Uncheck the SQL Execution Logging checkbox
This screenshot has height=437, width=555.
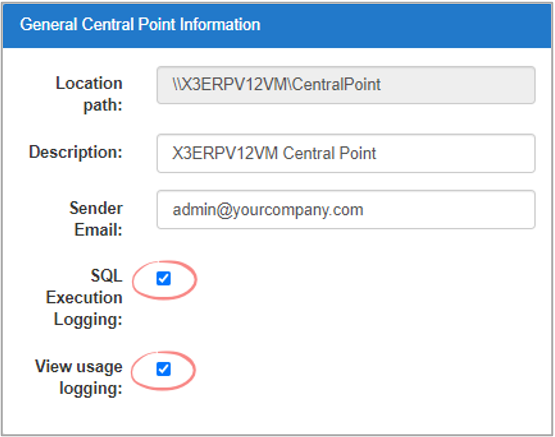164,278
